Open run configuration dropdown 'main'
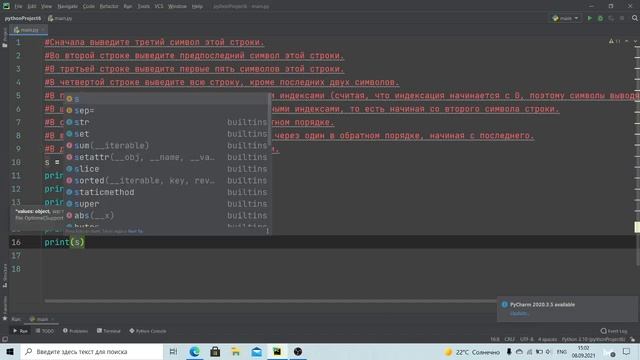The width and height of the screenshot is (640, 360). (565, 18)
